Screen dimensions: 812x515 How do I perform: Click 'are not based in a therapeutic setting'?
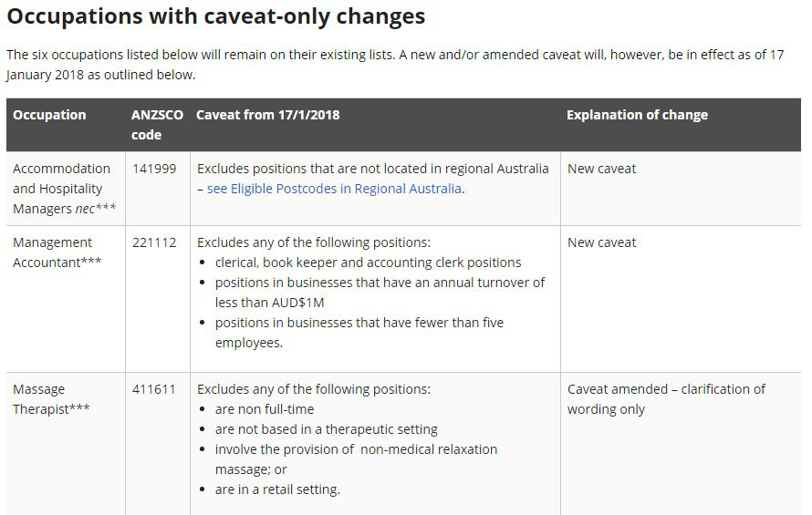(327, 429)
